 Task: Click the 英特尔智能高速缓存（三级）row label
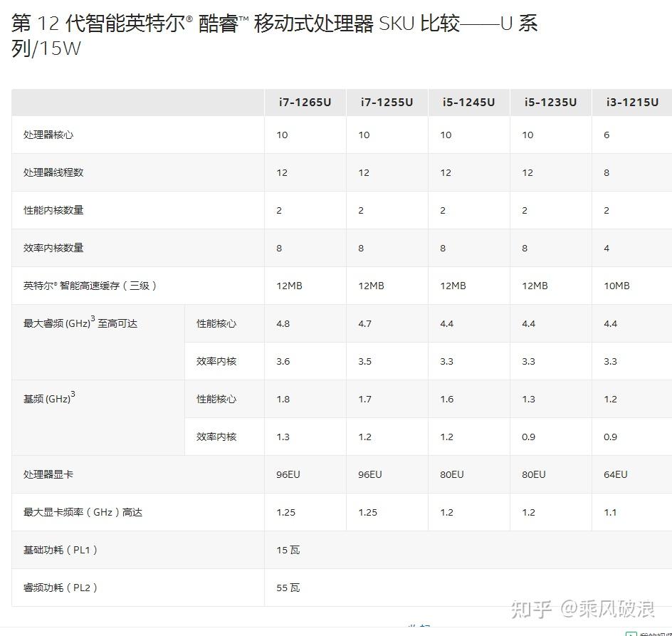[90, 286]
